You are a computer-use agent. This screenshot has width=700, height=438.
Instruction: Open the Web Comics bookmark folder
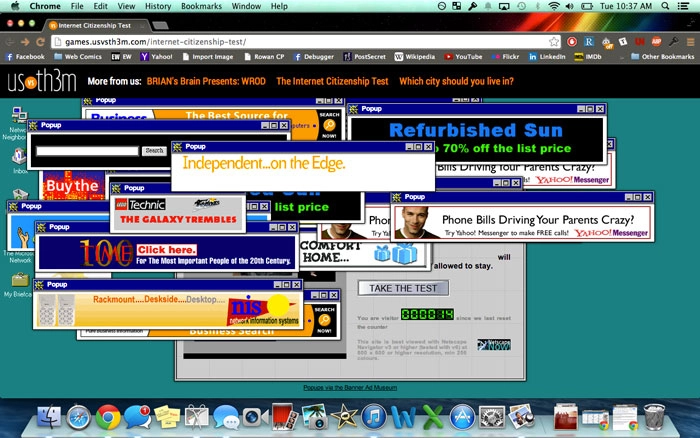pos(78,57)
